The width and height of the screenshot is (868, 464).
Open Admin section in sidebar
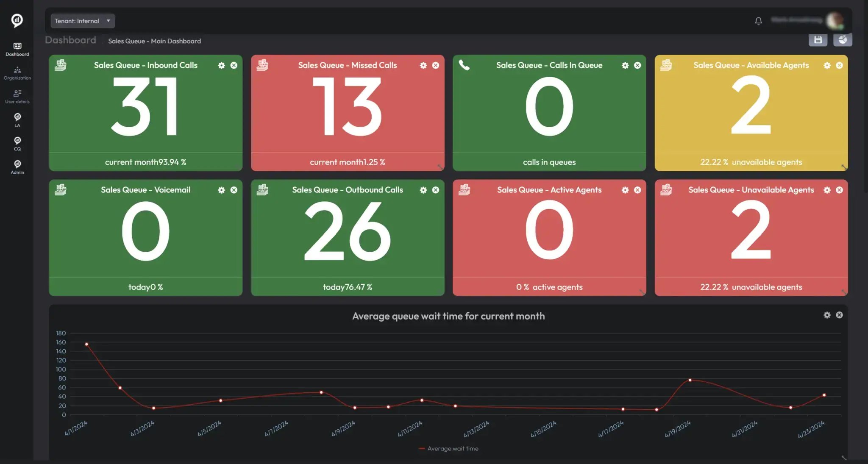click(x=17, y=167)
